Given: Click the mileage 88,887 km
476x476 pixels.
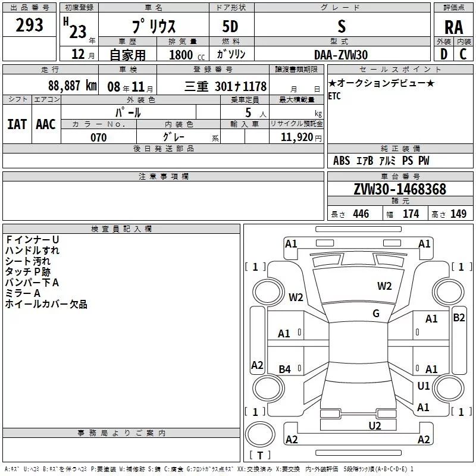Looking at the screenshot, I should (x=72, y=86).
